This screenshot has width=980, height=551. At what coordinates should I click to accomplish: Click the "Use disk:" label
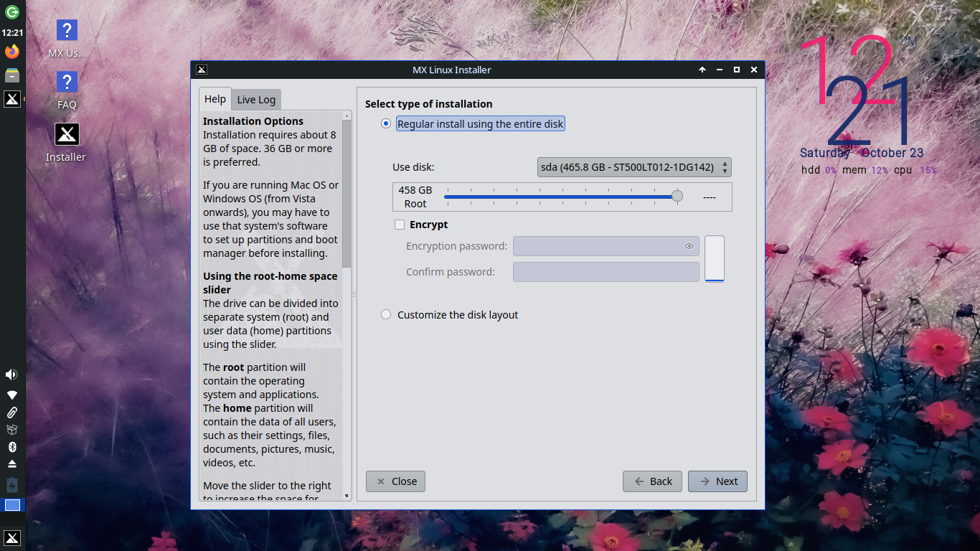click(413, 167)
